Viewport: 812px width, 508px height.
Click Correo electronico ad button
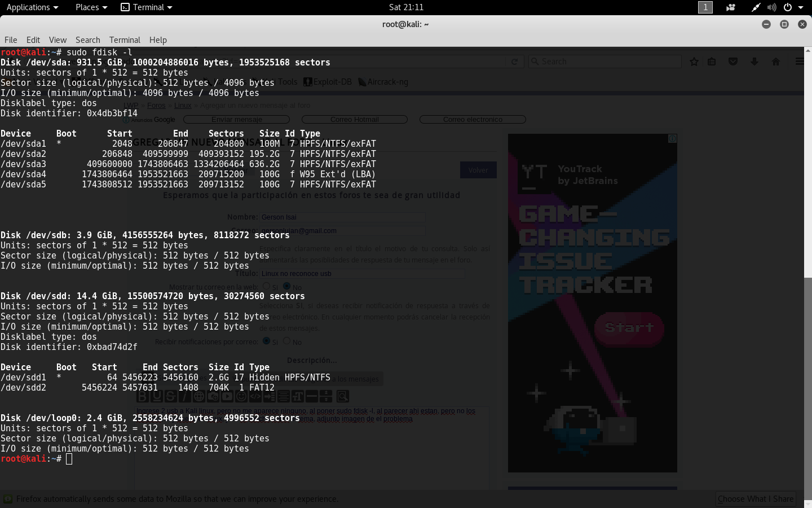(x=473, y=120)
